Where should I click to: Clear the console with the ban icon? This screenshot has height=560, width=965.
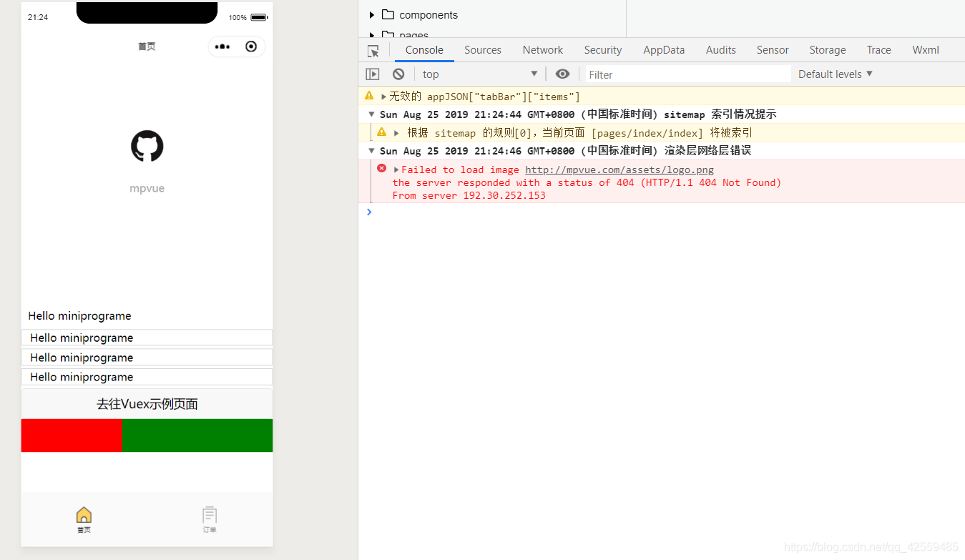[x=398, y=74]
